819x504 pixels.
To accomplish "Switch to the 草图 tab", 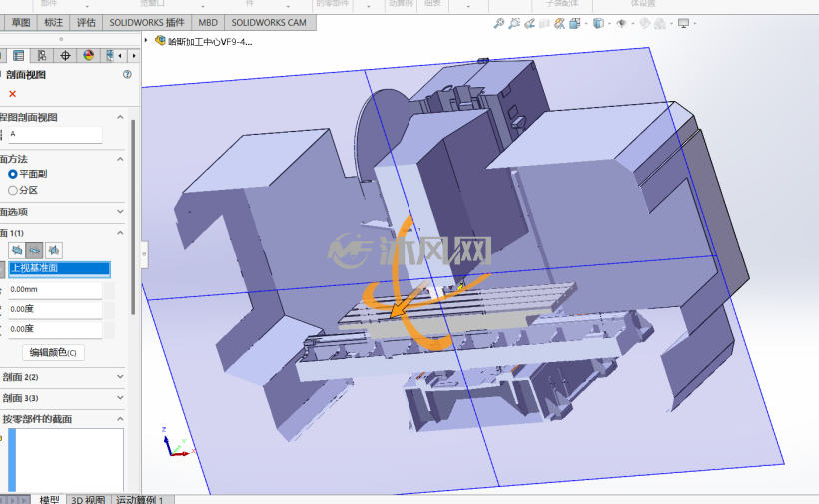I will 21,22.
